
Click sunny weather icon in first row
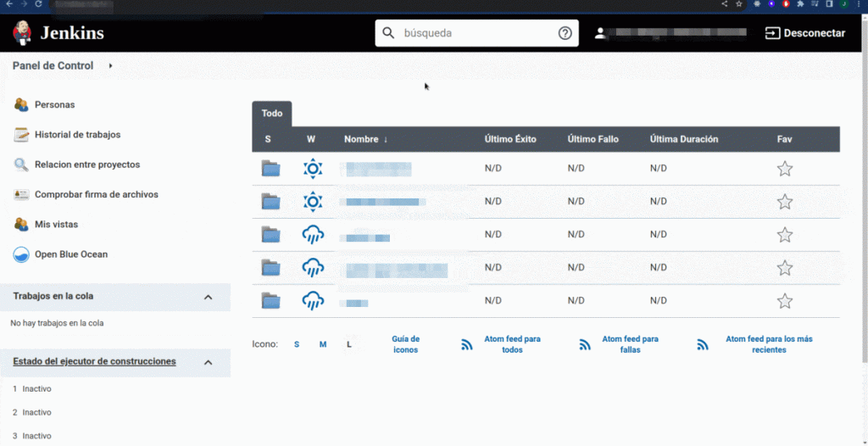(x=313, y=169)
